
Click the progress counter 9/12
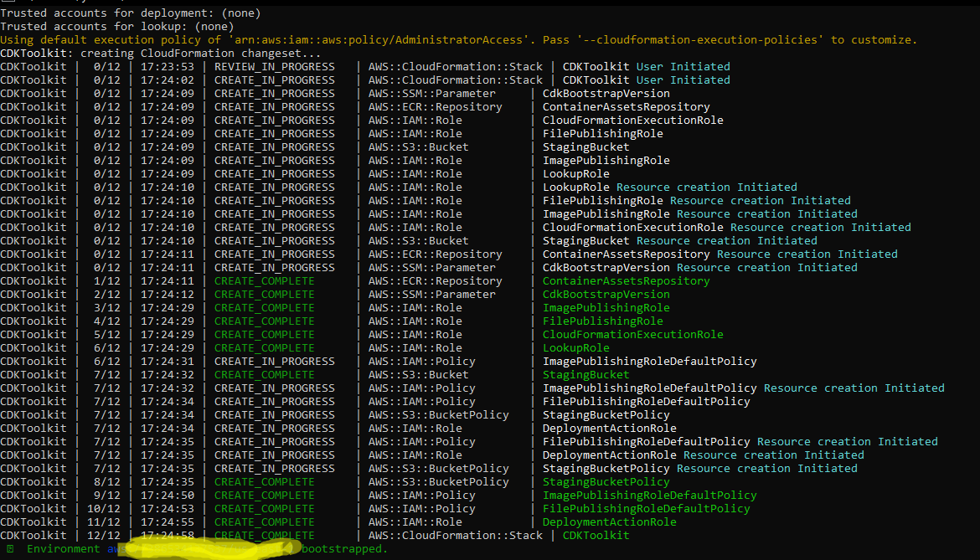tap(107, 495)
